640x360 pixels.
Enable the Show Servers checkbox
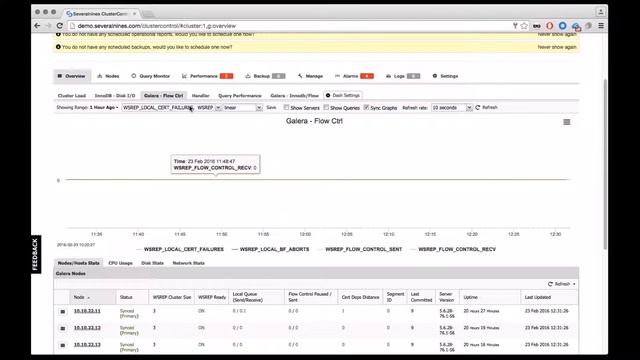(x=287, y=107)
